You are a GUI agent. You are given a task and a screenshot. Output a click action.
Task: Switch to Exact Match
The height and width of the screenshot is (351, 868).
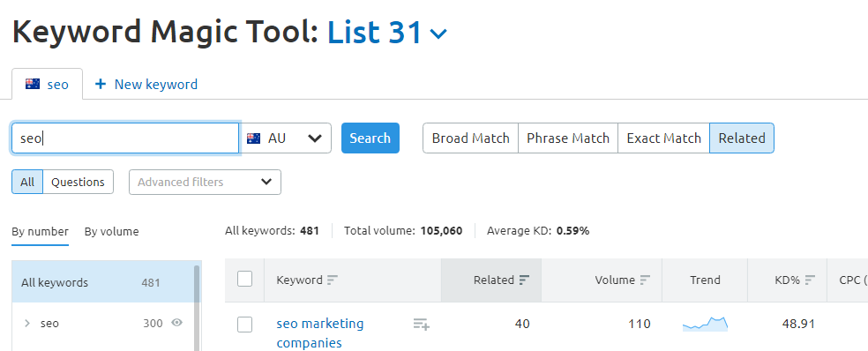coord(663,138)
